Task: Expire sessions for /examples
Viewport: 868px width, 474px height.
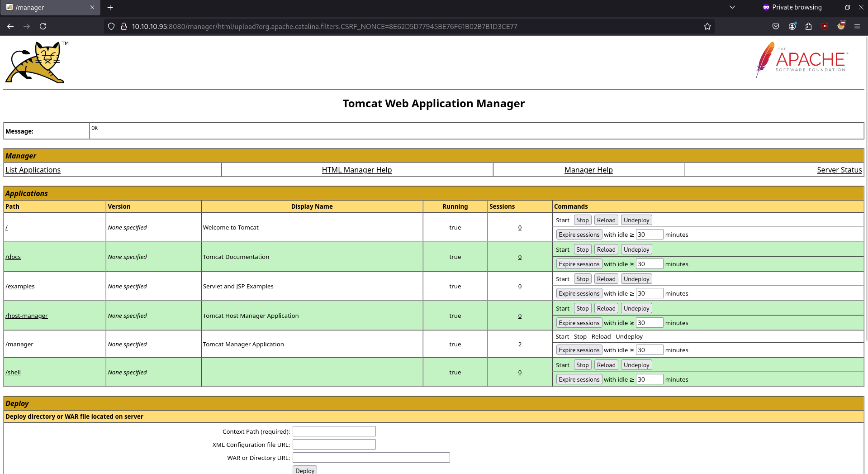Action: (x=579, y=293)
